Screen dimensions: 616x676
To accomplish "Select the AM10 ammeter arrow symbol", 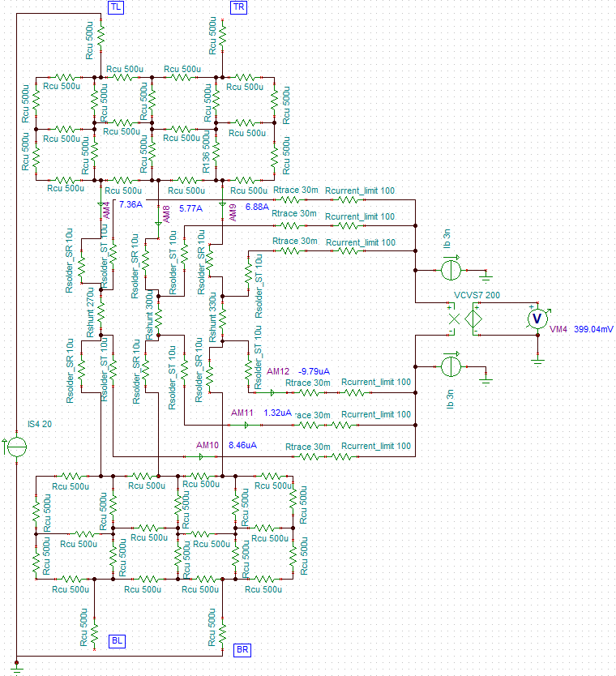I will pyautogui.click(x=200, y=456).
